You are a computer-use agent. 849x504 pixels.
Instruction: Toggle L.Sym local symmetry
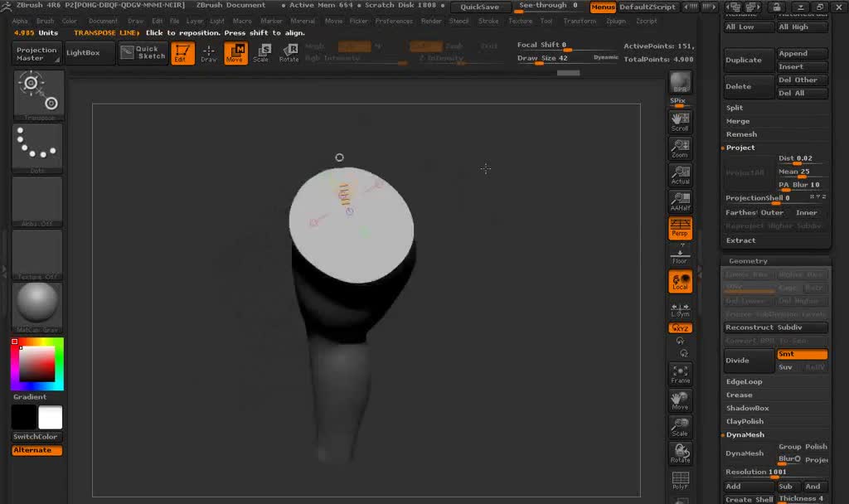point(680,310)
